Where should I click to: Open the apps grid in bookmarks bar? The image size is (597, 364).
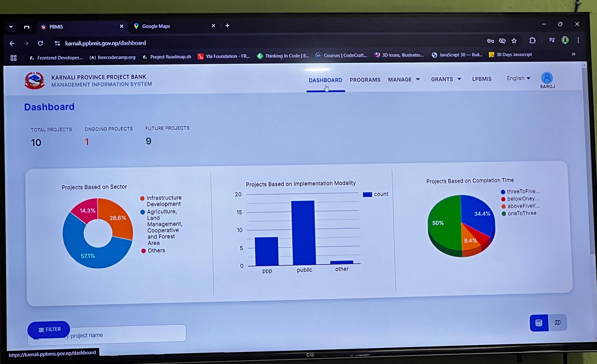(x=14, y=58)
